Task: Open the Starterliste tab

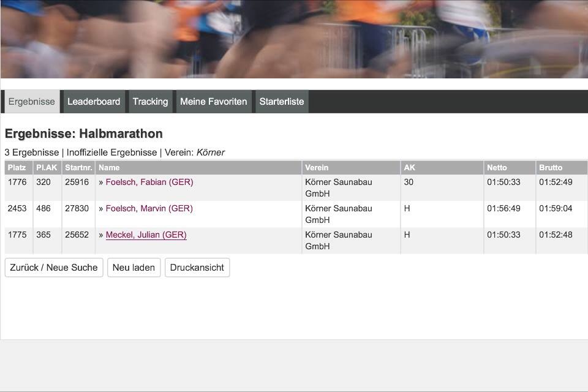Action: coord(282,102)
